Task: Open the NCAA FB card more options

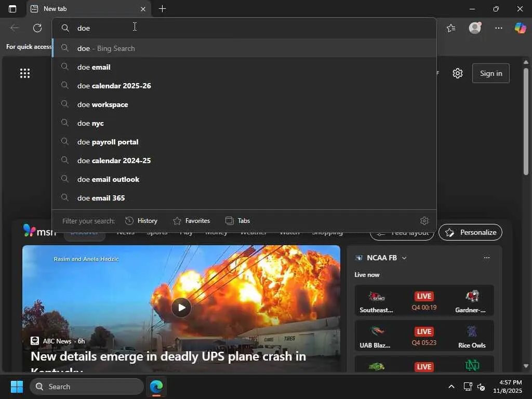Action: tap(486, 258)
